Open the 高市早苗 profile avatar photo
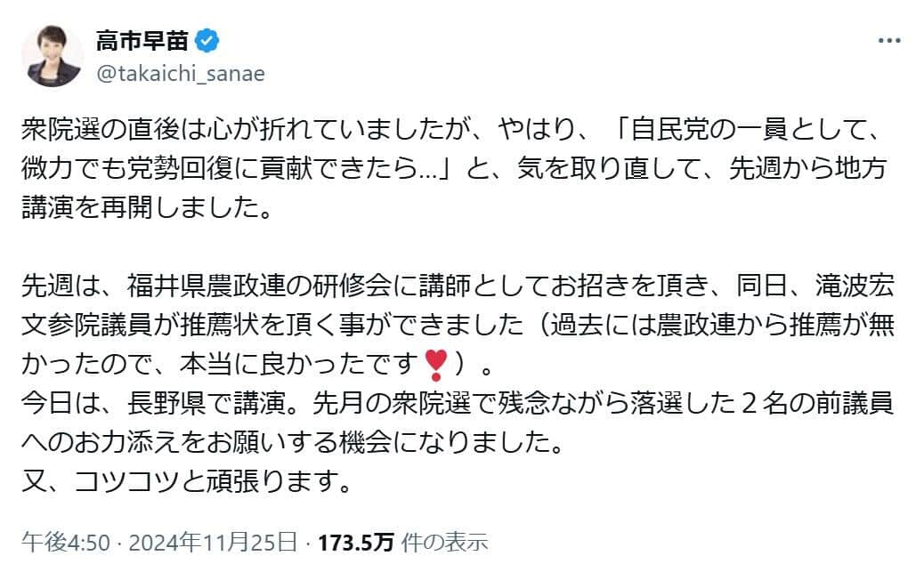 point(52,55)
